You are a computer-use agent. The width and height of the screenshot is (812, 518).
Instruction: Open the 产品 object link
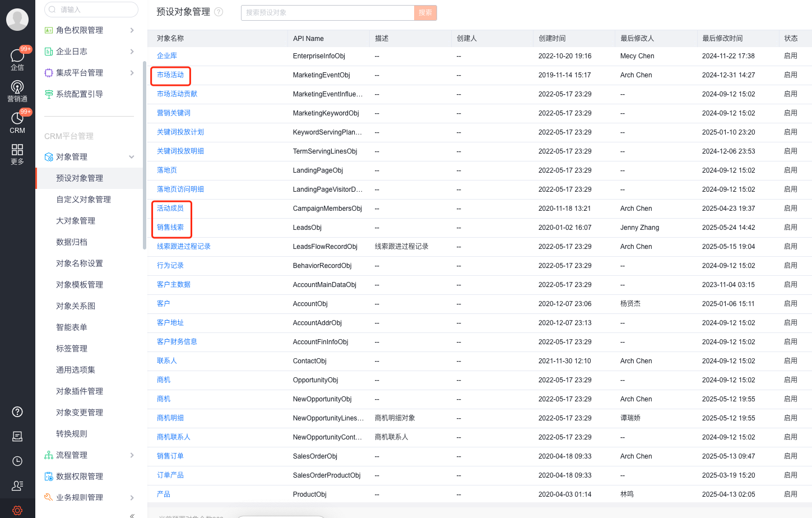(164, 494)
